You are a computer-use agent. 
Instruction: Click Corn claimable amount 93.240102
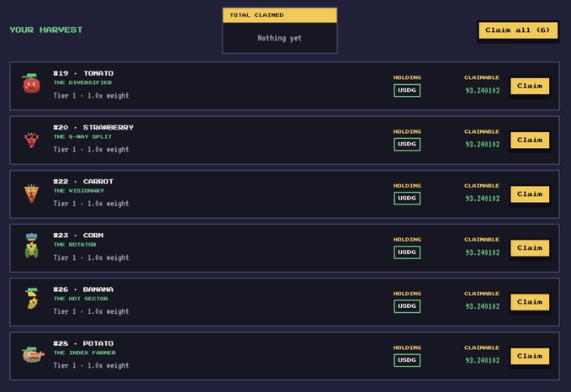[482, 252]
